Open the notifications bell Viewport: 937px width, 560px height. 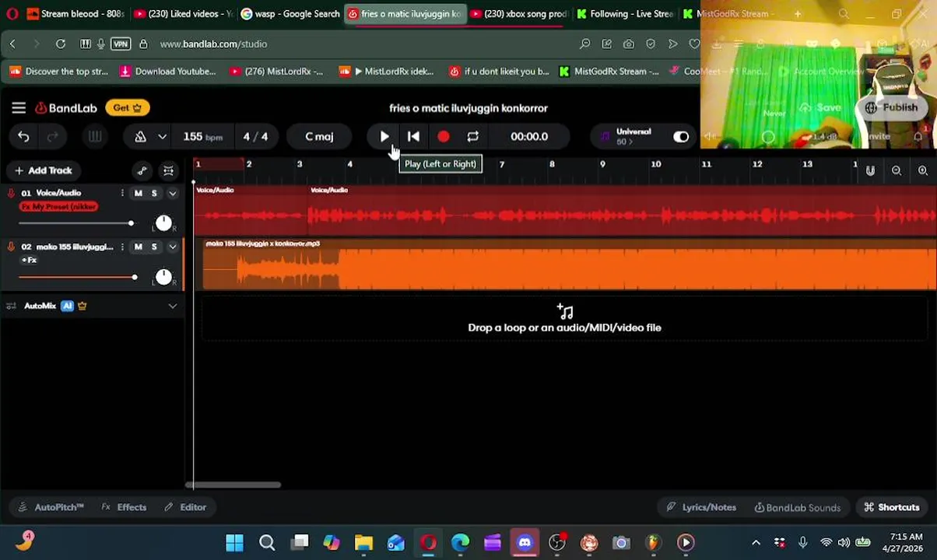tap(918, 137)
